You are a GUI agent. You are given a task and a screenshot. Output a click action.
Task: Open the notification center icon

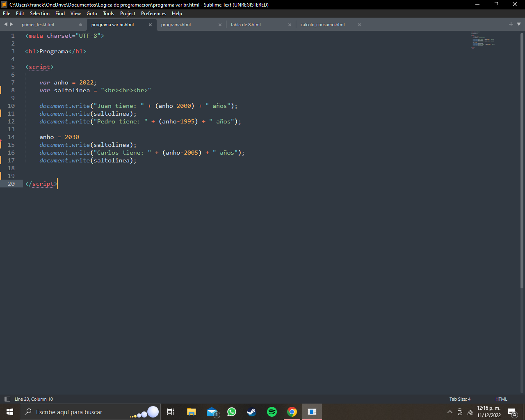coord(512,412)
